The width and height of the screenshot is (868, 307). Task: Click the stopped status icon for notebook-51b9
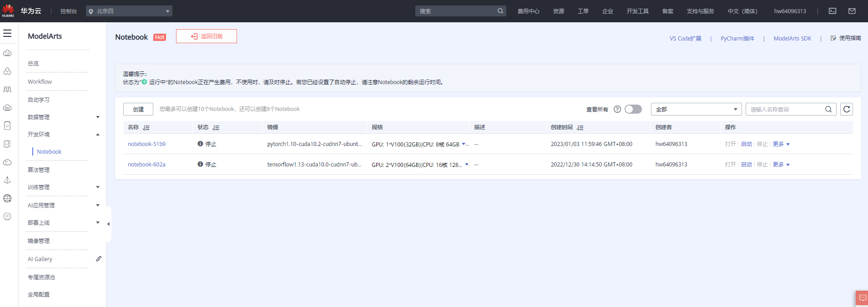click(x=200, y=144)
